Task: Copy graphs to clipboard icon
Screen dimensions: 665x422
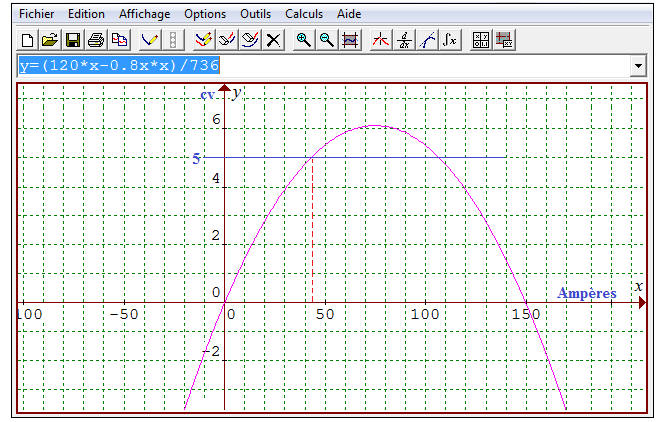Action: 119,40
